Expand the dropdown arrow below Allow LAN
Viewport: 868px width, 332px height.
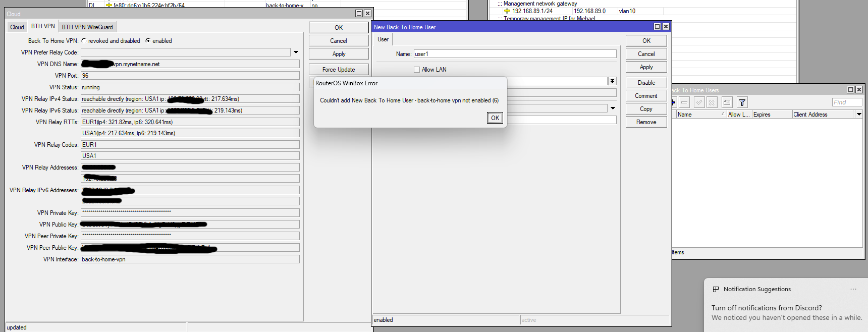(x=612, y=81)
